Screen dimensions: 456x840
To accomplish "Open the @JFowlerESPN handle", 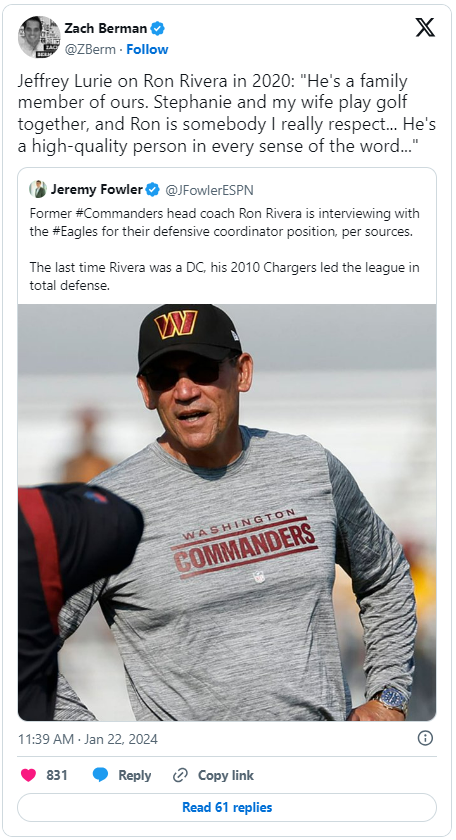I will [209, 190].
